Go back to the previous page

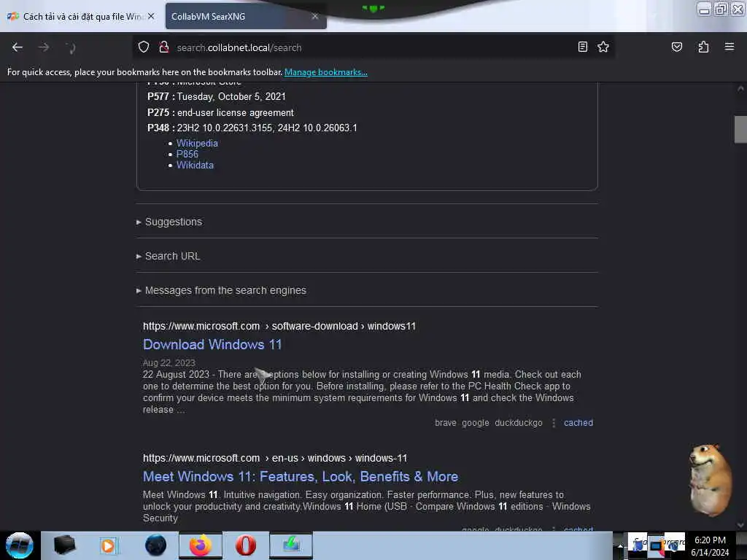coord(18,47)
